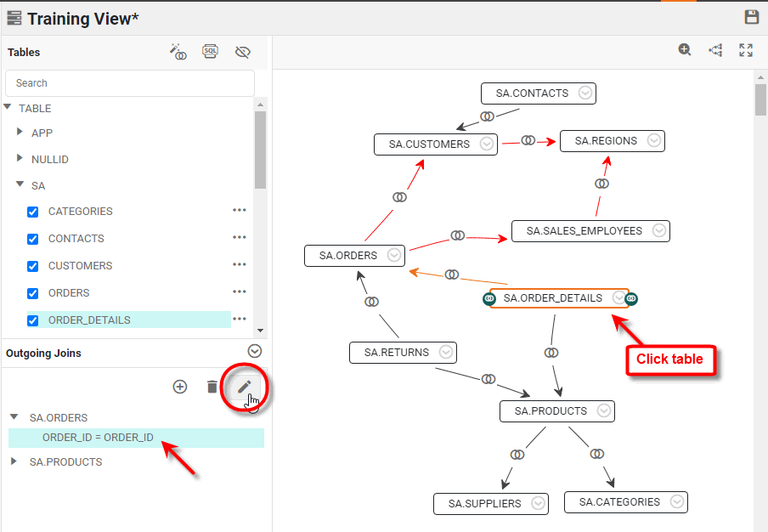Delete the selected join
768x532 pixels.
click(212, 387)
